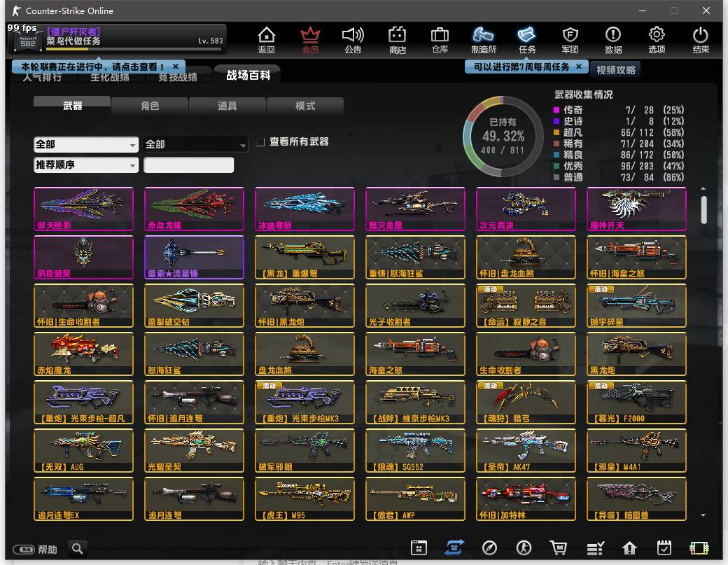Screen dimensions: 728x565
Task: Open the 商店 shop icon
Action: pos(398,40)
